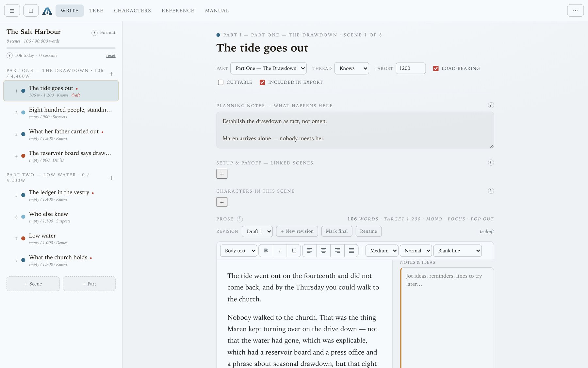This screenshot has width=588, height=368.
Task: Click the reset link
Action: pyautogui.click(x=111, y=56)
